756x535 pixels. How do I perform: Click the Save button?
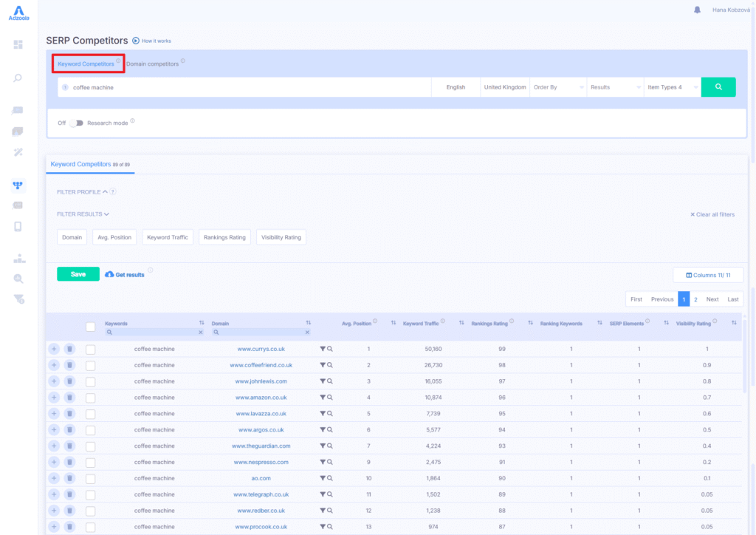pos(78,273)
